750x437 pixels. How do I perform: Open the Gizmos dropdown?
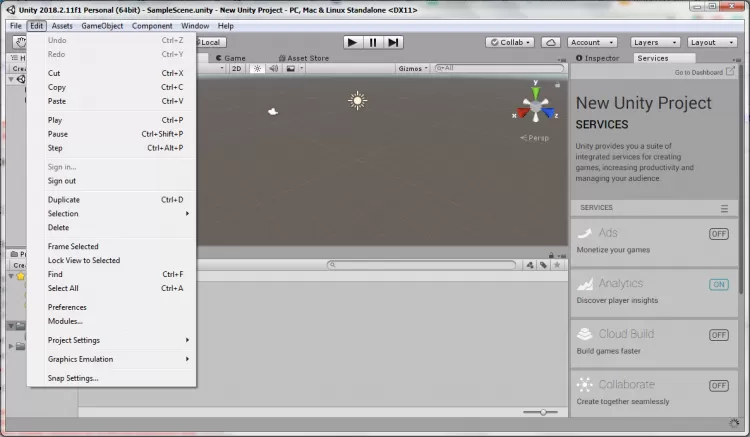click(x=413, y=68)
